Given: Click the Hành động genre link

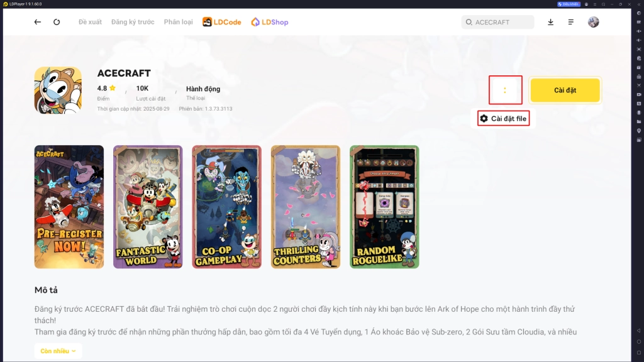Looking at the screenshot, I should 203,89.
